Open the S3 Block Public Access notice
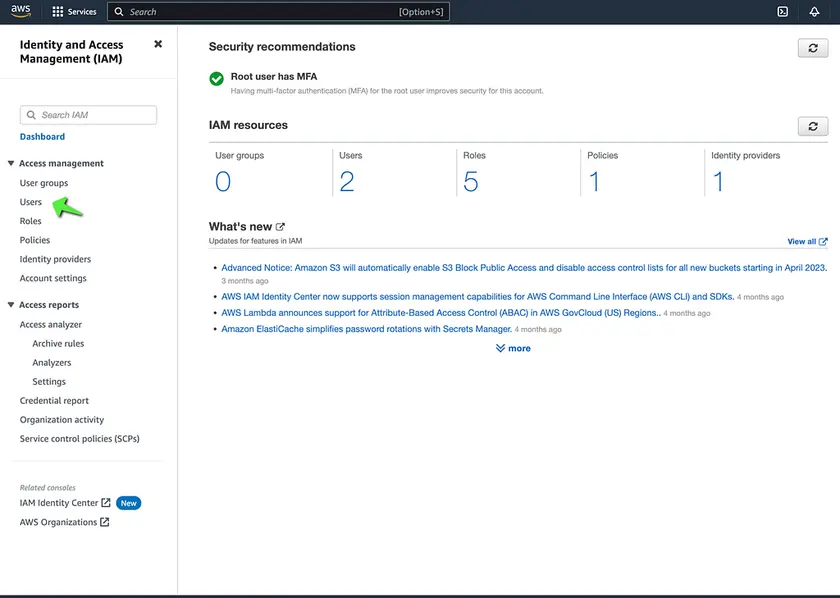 pyautogui.click(x=524, y=268)
